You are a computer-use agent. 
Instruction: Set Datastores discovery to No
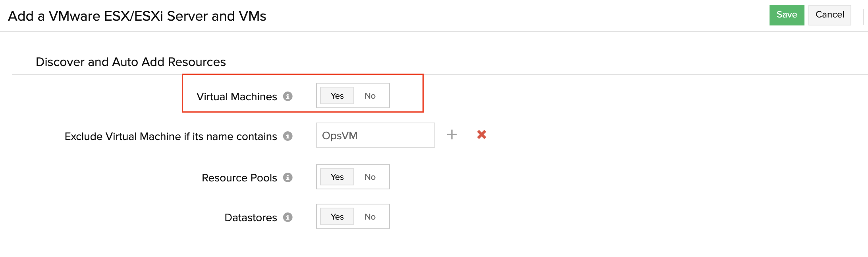(x=370, y=216)
